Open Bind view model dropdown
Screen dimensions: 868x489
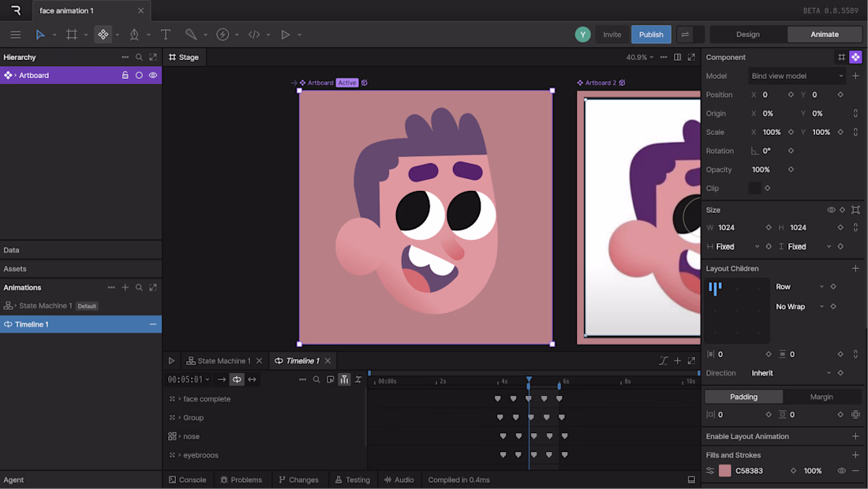tap(797, 76)
